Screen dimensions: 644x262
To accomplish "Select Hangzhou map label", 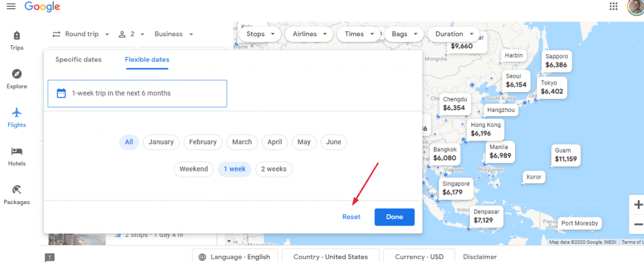I will click(x=501, y=111).
